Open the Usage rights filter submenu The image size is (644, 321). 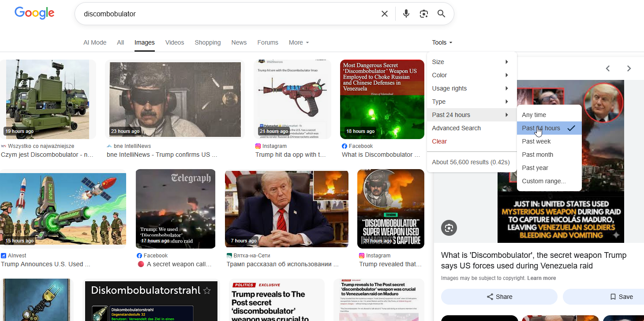pyautogui.click(x=471, y=88)
